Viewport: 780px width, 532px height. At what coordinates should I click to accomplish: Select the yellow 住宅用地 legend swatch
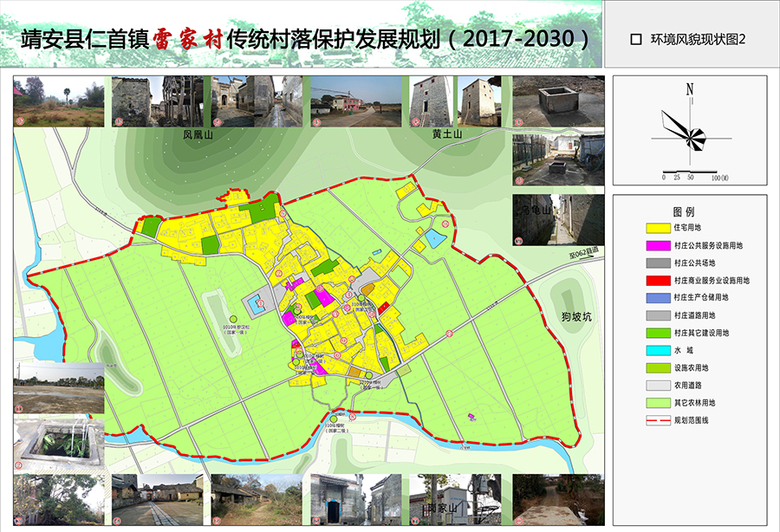click(658, 228)
